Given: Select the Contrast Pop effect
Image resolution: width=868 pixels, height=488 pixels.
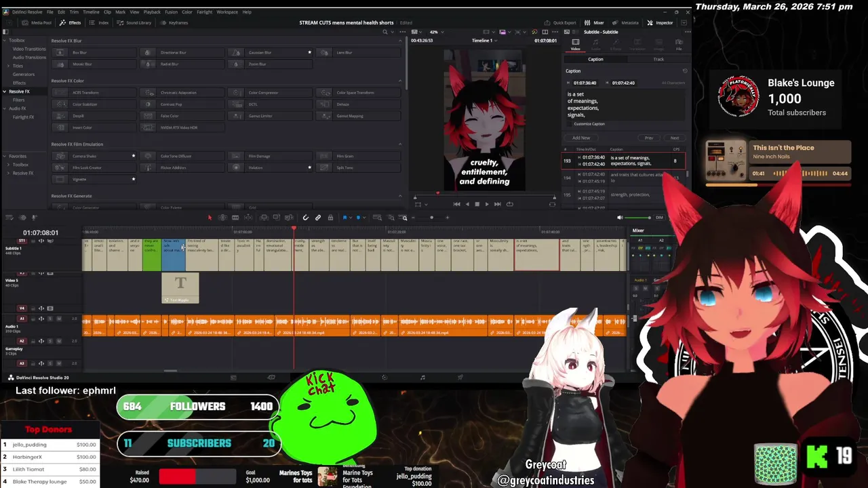Looking at the screenshot, I should click(x=182, y=104).
